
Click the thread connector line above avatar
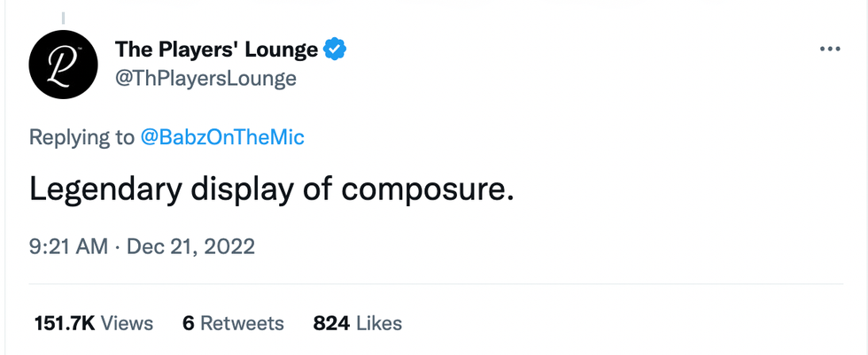coord(62,16)
